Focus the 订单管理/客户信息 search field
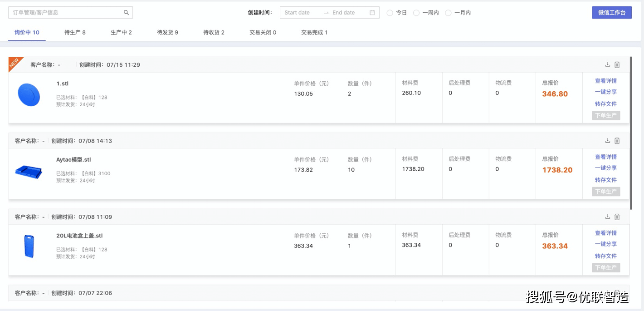This screenshot has height=311, width=644. [70, 13]
